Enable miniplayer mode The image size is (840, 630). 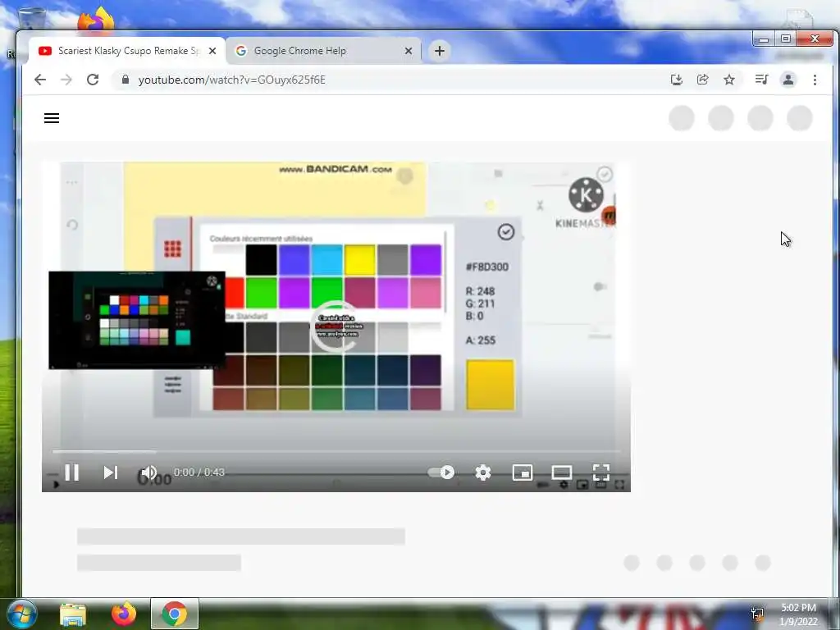coord(523,472)
